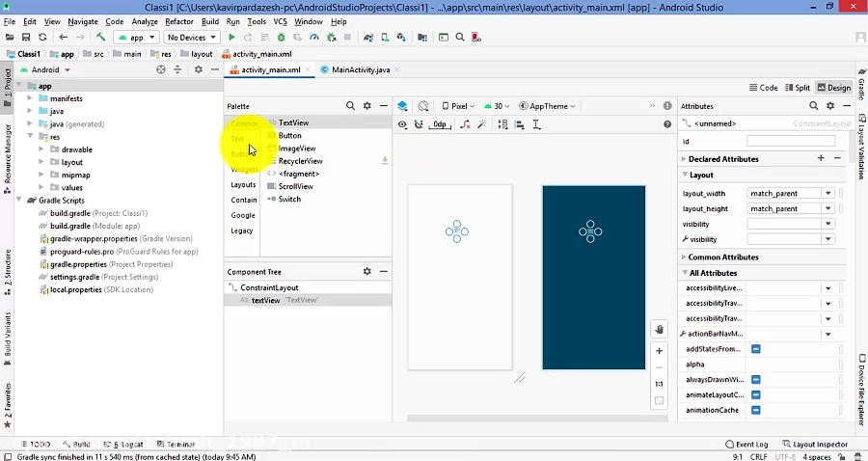This screenshot has height=461, width=868.
Task: Toggle the addStatesFromChildren attribute checkbox
Action: click(756, 349)
